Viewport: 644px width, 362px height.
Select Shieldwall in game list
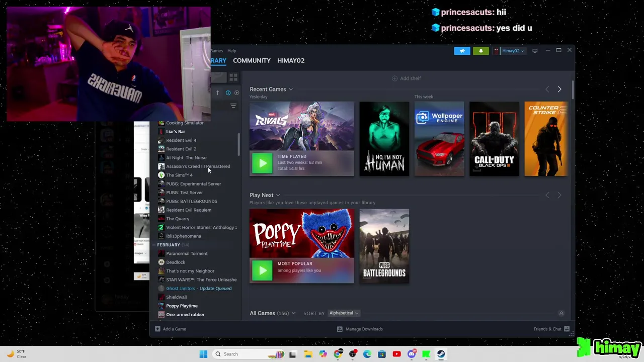point(176,297)
